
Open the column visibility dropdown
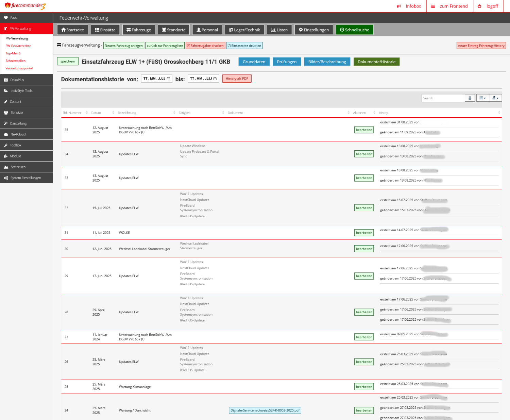482,98
